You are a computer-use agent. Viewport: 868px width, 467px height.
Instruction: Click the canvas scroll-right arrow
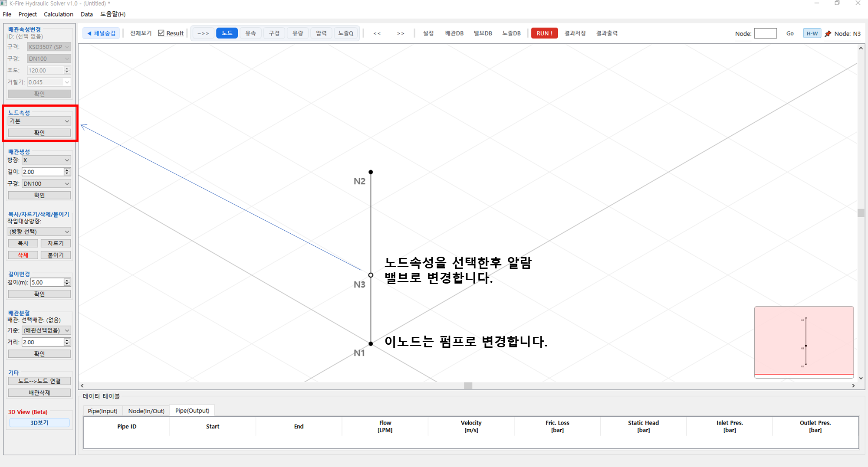(x=853, y=385)
